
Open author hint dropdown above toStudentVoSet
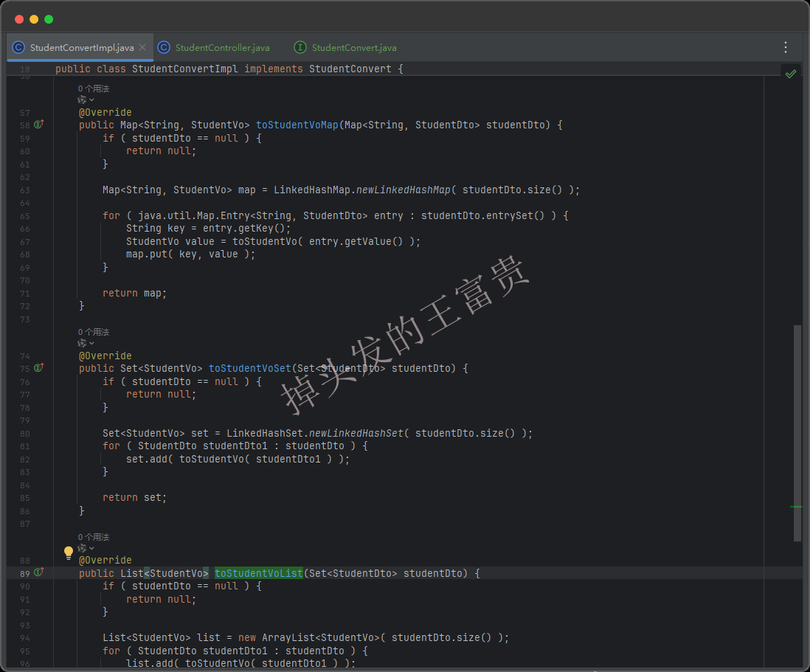click(x=86, y=343)
